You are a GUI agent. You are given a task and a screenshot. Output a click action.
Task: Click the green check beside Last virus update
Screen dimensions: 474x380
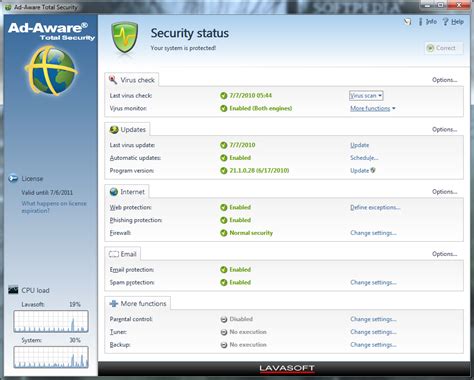(x=224, y=145)
